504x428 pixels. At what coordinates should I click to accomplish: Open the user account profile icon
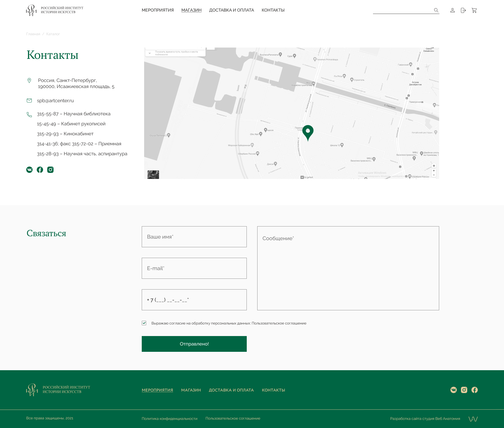pos(452,10)
